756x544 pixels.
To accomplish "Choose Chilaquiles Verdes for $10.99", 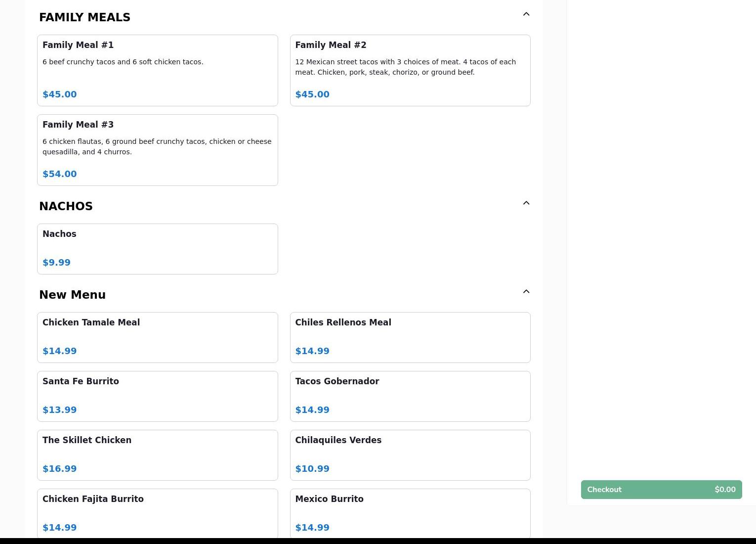I will tap(410, 455).
